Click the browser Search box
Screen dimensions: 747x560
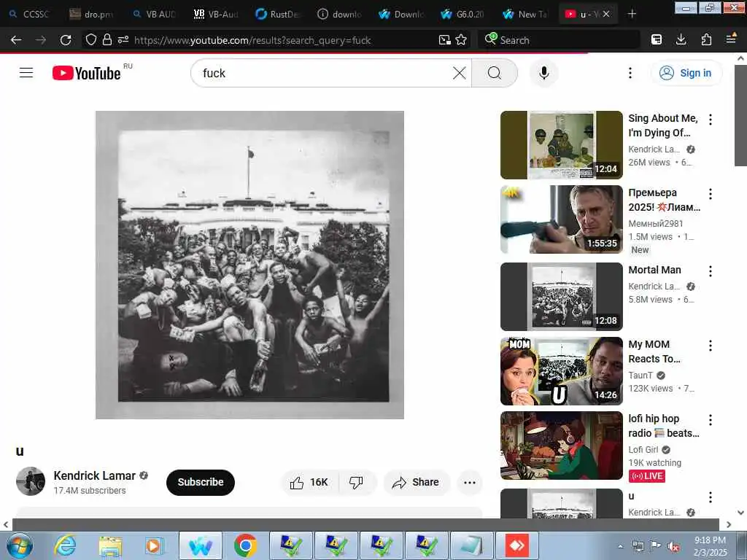tap(560, 41)
